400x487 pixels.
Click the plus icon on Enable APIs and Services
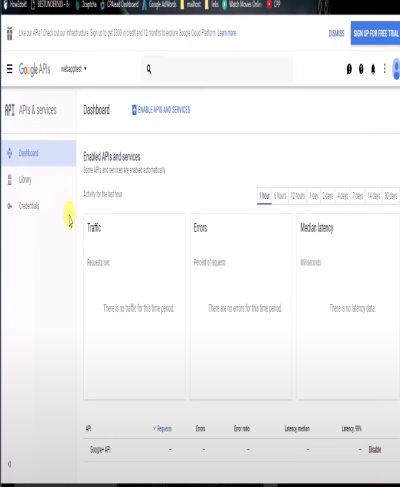(134, 110)
